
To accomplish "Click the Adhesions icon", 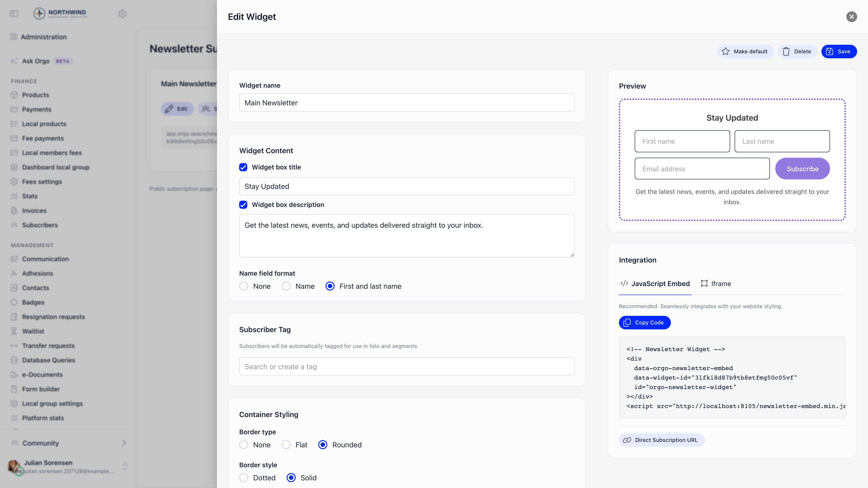I will (x=14, y=273).
